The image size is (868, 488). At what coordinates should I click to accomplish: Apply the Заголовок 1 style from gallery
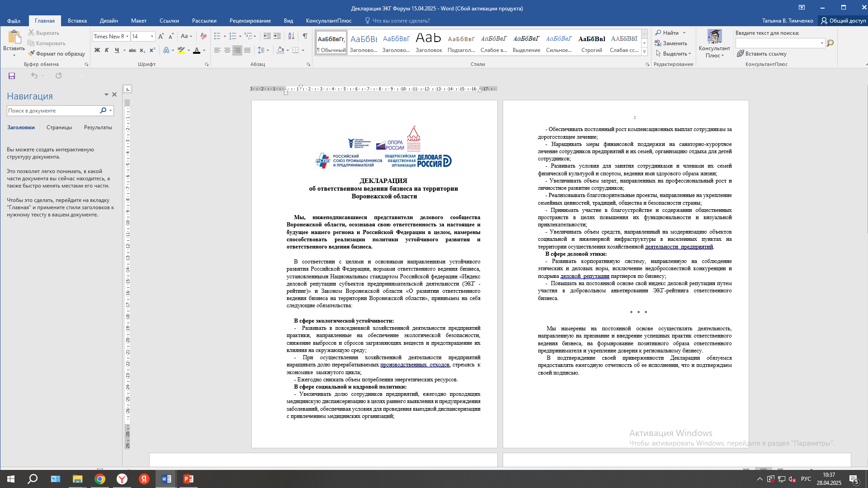coord(363,43)
